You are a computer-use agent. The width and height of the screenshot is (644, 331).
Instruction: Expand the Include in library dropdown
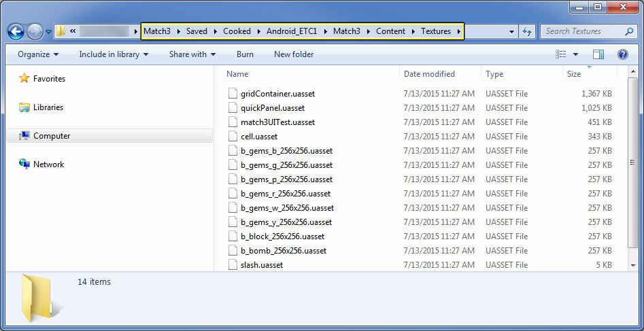[114, 54]
